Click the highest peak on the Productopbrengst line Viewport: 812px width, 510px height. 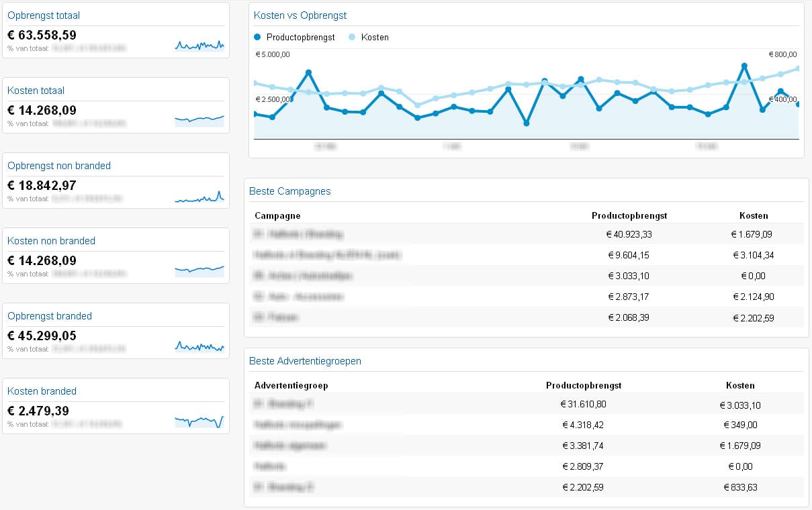[743, 65]
